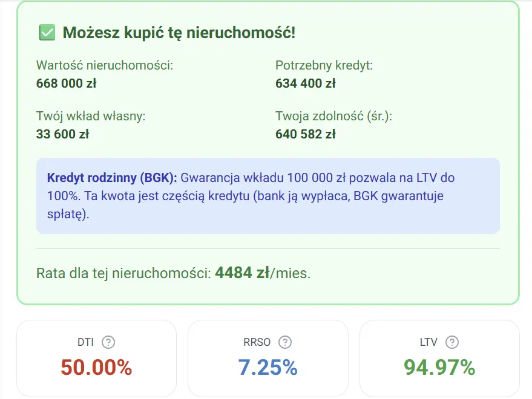Open the RRSO question mark tooltip
532x399 pixels.
click(x=285, y=342)
